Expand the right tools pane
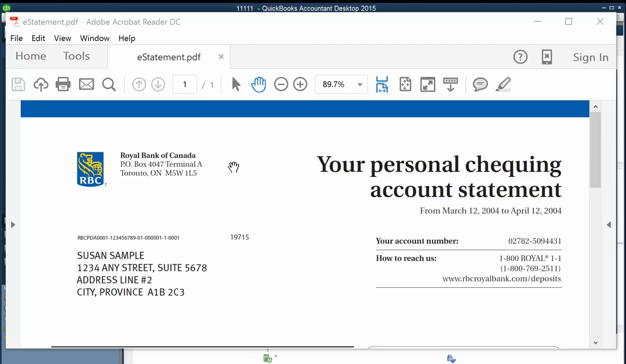The height and width of the screenshot is (364, 626). [609, 225]
